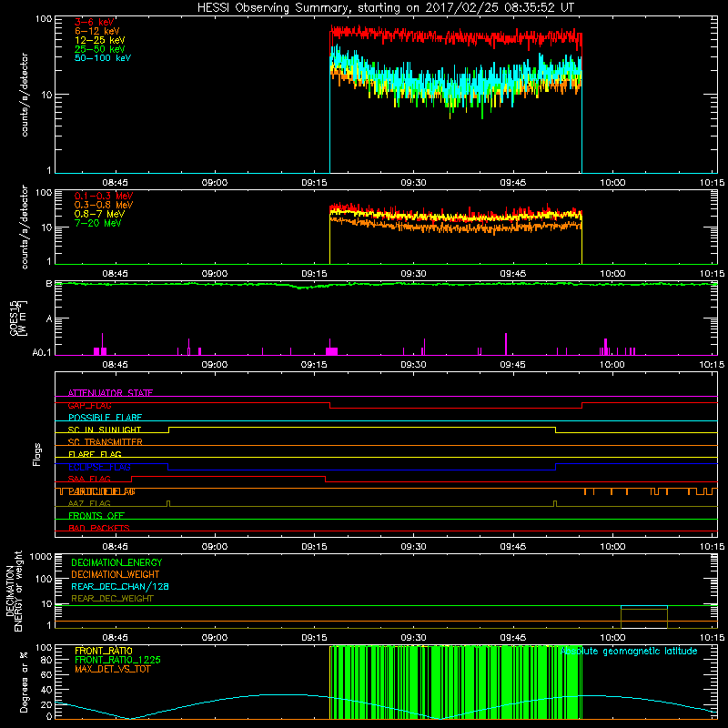
Task: Select the yellow 12-25 keV legend label
Action: pyautogui.click(x=99, y=40)
